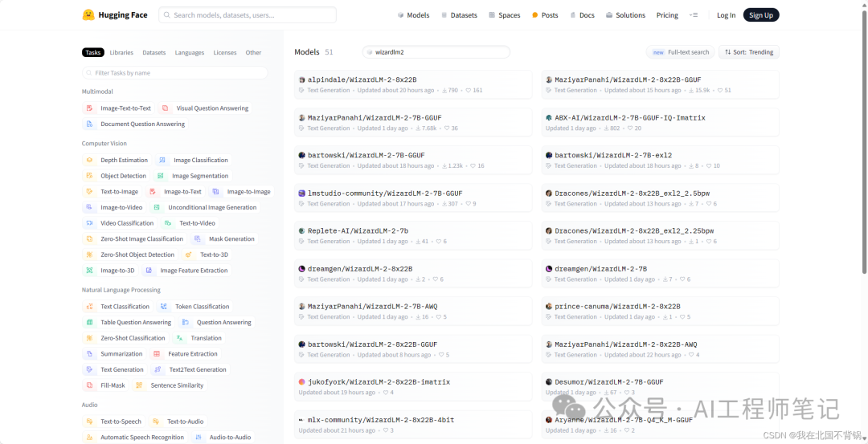Switch to the Tasks filter tab
868x444 pixels.
point(93,52)
